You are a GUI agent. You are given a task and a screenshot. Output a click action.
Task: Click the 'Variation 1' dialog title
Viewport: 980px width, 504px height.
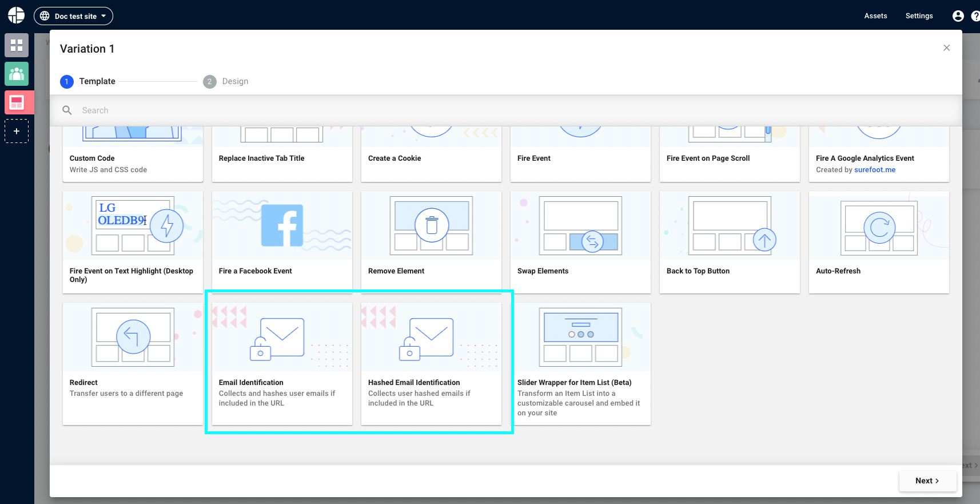(x=87, y=49)
